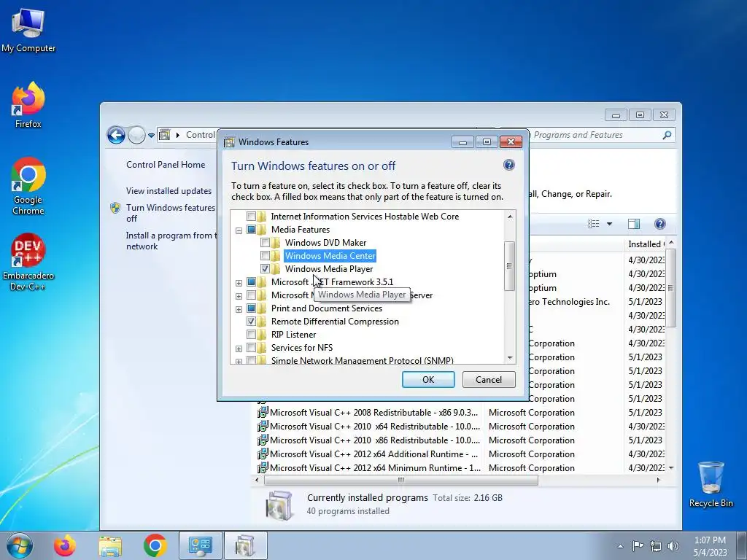
Task: Click the features list vertical scrollbar thumb
Action: click(509, 265)
